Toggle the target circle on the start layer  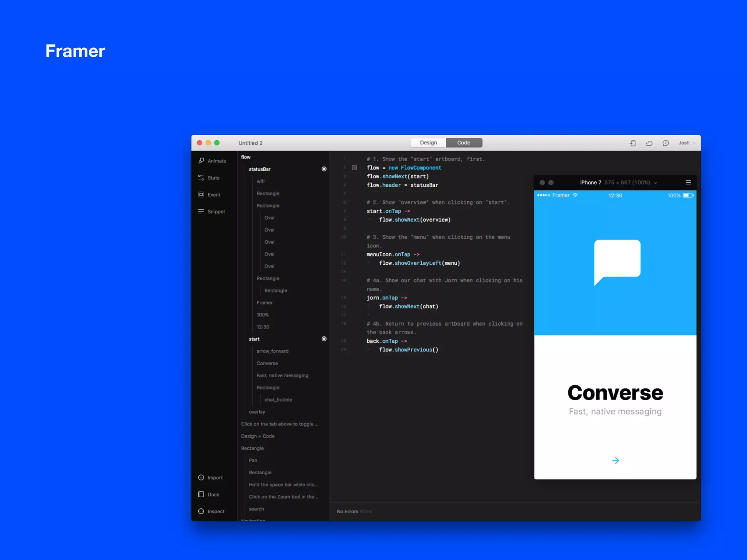pyautogui.click(x=324, y=339)
